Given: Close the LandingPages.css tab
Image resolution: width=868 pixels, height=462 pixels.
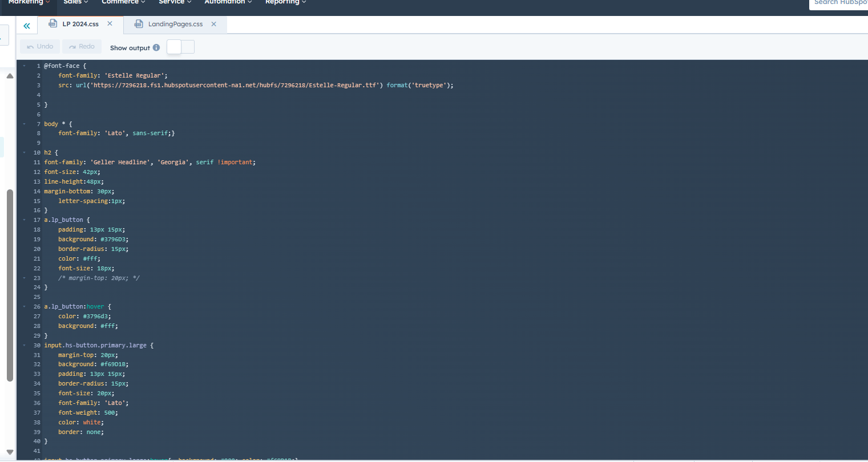Looking at the screenshot, I should (213, 24).
